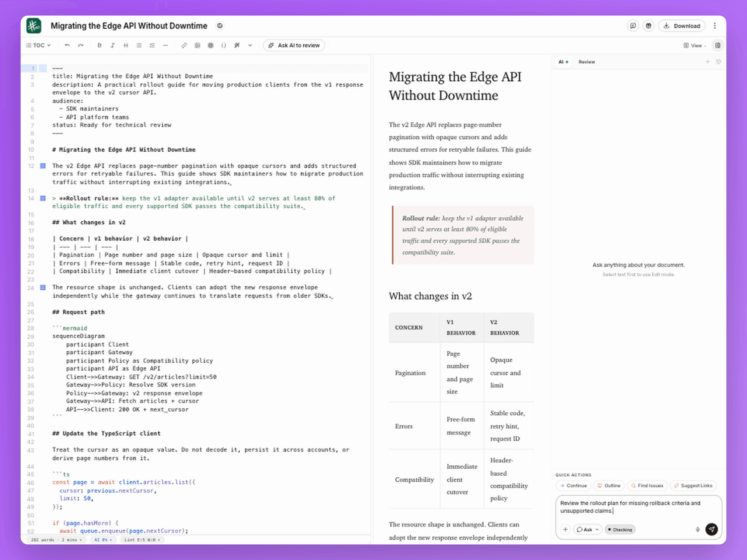Open the Ask mode dropdown
The height and width of the screenshot is (560, 747).
[587, 529]
